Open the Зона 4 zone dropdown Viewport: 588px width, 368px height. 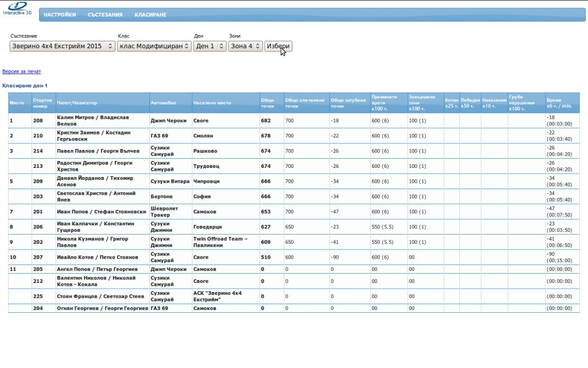245,46
